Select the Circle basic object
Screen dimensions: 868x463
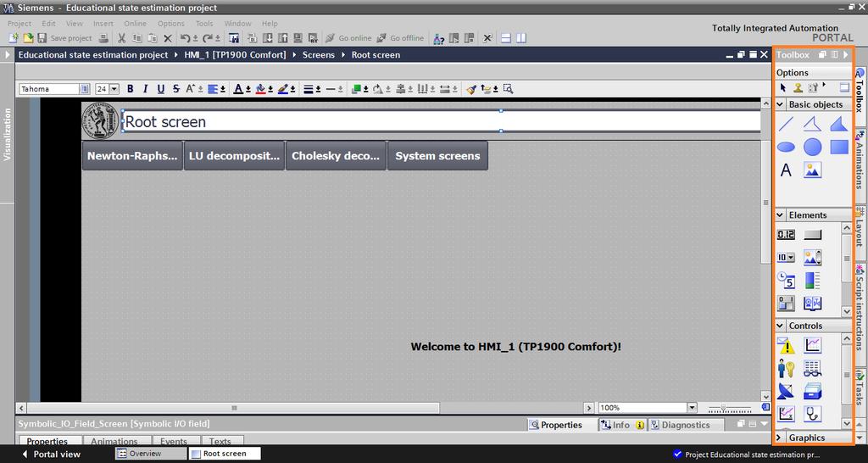tap(812, 147)
